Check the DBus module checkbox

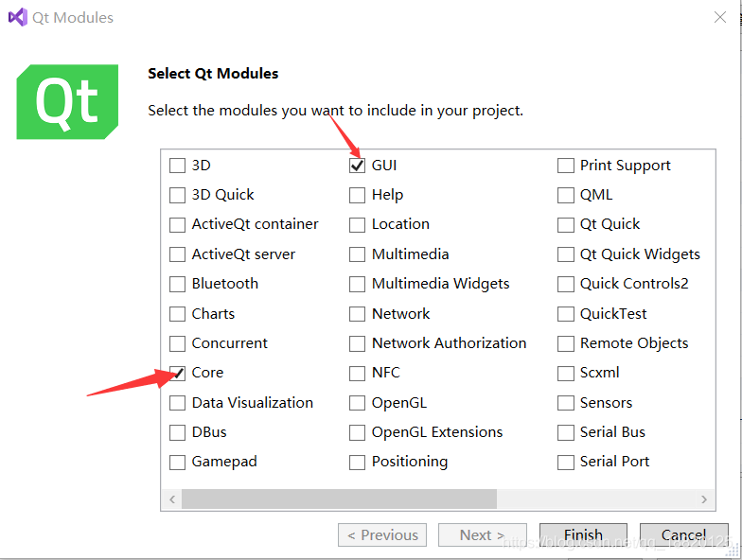pyautogui.click(x=178, y=432)
